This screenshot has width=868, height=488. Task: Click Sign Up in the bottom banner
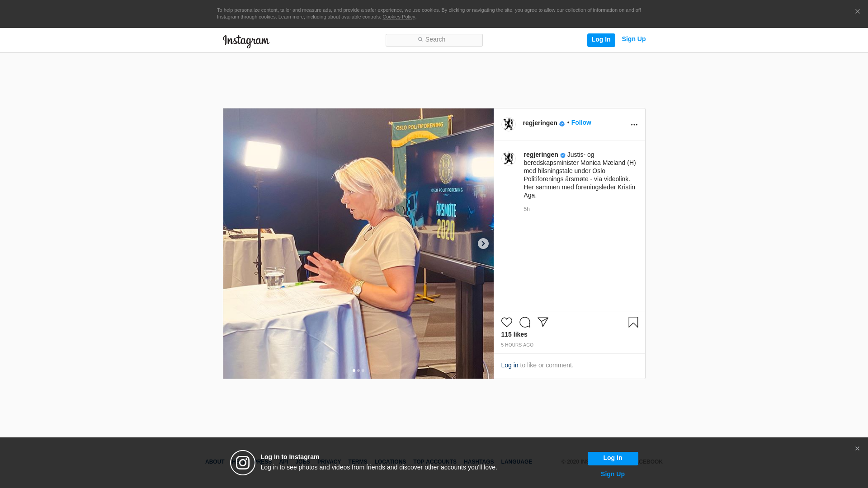coord(613,474)
